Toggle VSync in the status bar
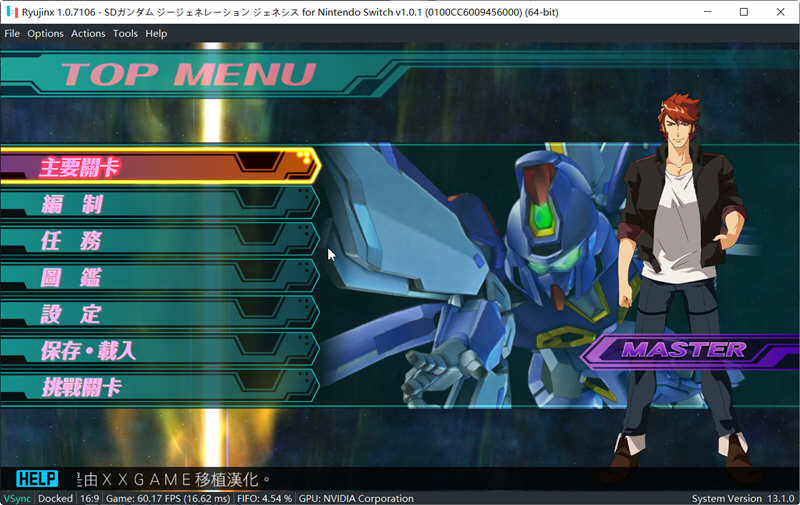 click(x=17, y=498)
